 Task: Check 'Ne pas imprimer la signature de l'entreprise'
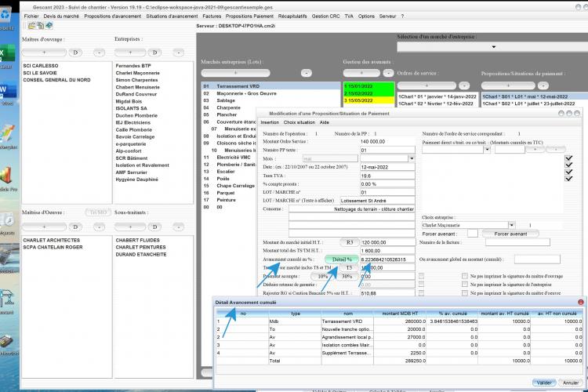coord(465,285)
